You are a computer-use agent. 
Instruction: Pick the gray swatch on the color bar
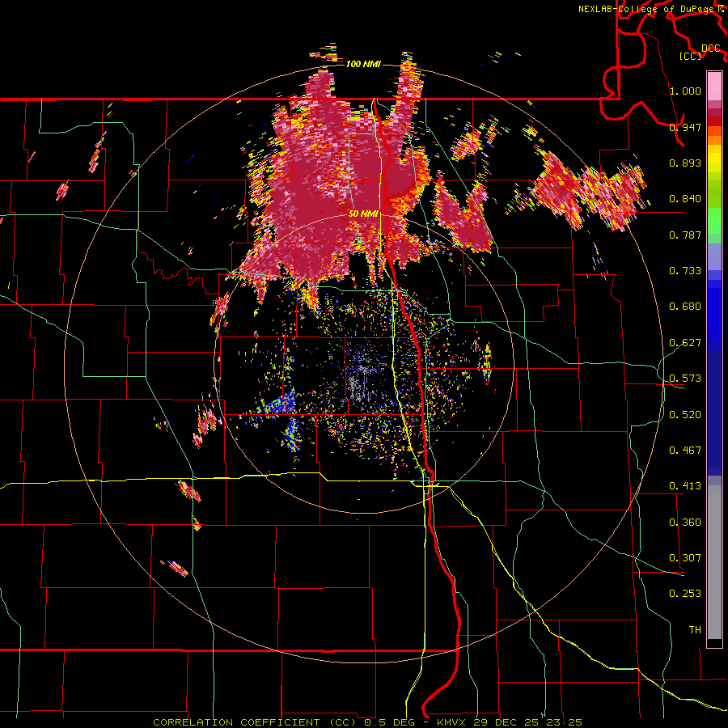click(714, 562)
